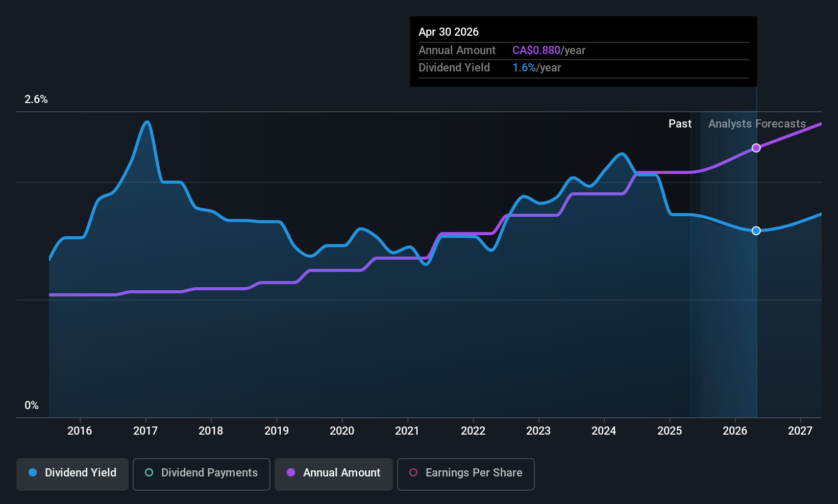Image resolution: width=838 pixels, height=504 pixels.
Task: Click the 2020 x-axis year label
Action: pyautogui.click(x=342, y=431)
